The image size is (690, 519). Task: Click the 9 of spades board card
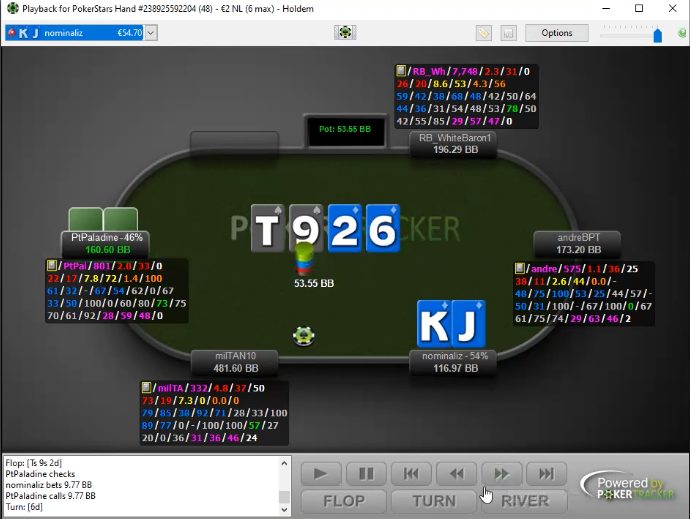click(306, 228)
